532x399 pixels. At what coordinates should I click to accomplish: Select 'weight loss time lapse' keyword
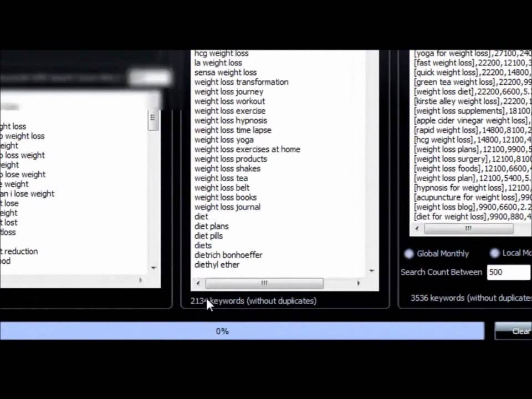pyautogui.click(x=233, y=130)
